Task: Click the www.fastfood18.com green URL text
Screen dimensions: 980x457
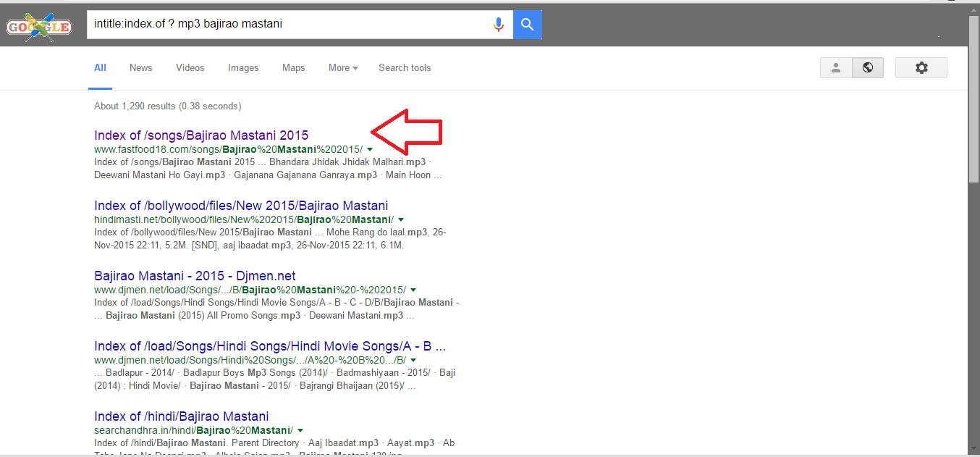Action: [x=228, y=149]
